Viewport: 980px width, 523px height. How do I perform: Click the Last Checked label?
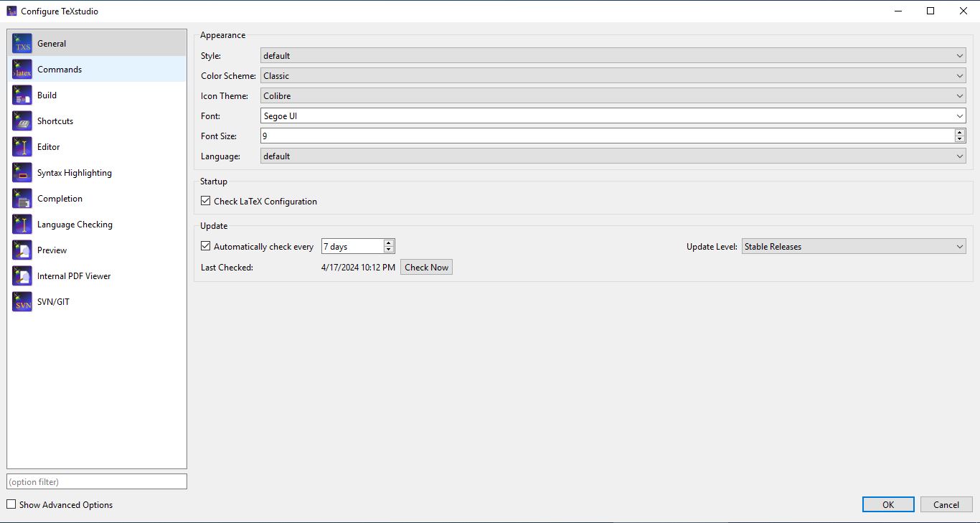tap(227, 268)
